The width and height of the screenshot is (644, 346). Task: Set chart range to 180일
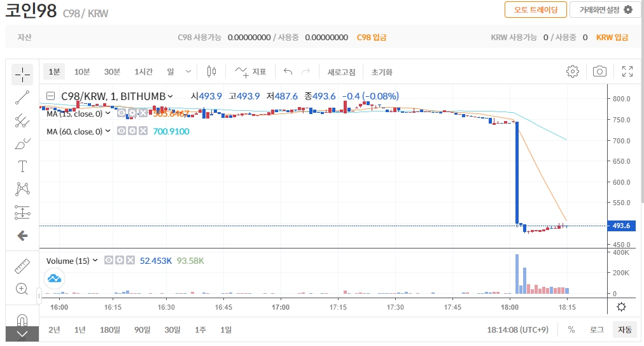click(110, 329)
